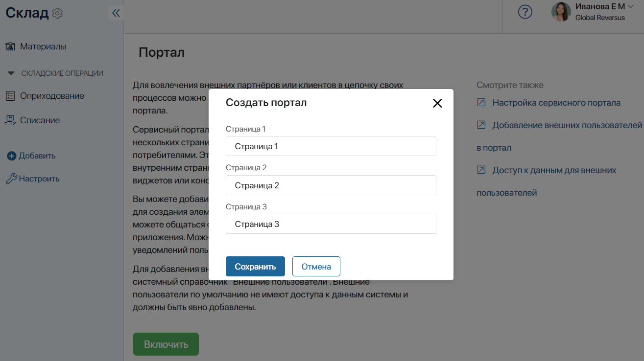Open Настройка сервисного портала link
The width and height of the screenshot is (644, 361).
[x=556, y=103]
